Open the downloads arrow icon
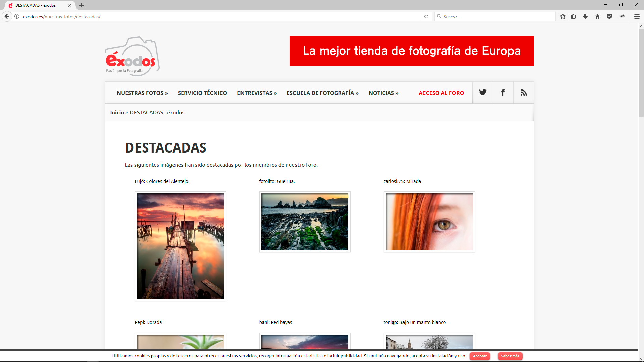 (585, 16)
